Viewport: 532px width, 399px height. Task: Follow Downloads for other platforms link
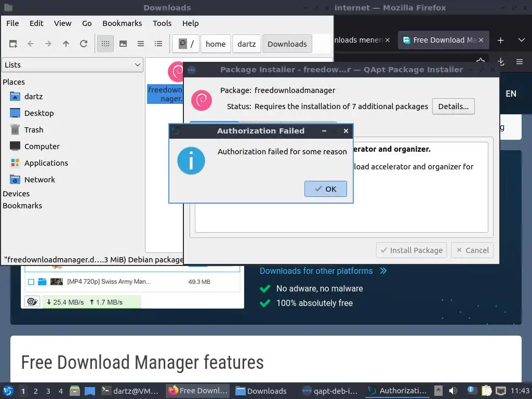tap(323, 271)
